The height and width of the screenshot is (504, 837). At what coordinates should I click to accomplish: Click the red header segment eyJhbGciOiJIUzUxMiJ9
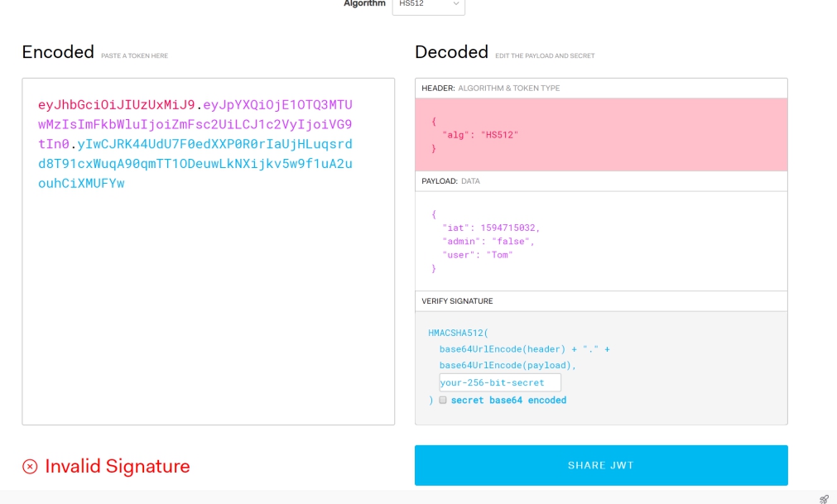point(117,104)
